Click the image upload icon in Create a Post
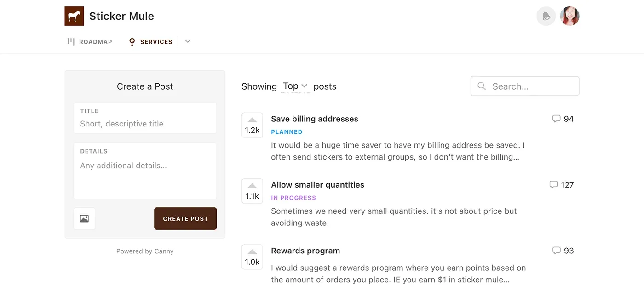Image resolution: width=644 pixels, height=297 pixels. (x=84, y=218)
